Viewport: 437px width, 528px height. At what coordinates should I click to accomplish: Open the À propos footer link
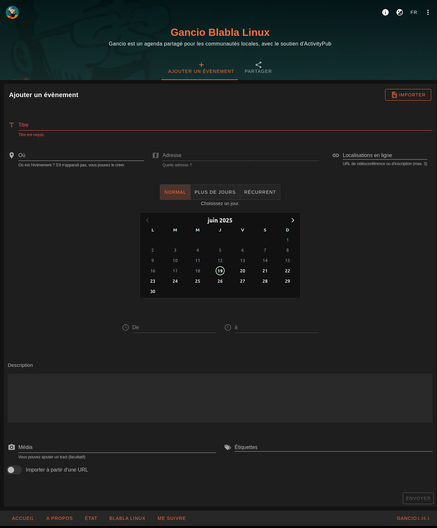click(x=59, y=518)
